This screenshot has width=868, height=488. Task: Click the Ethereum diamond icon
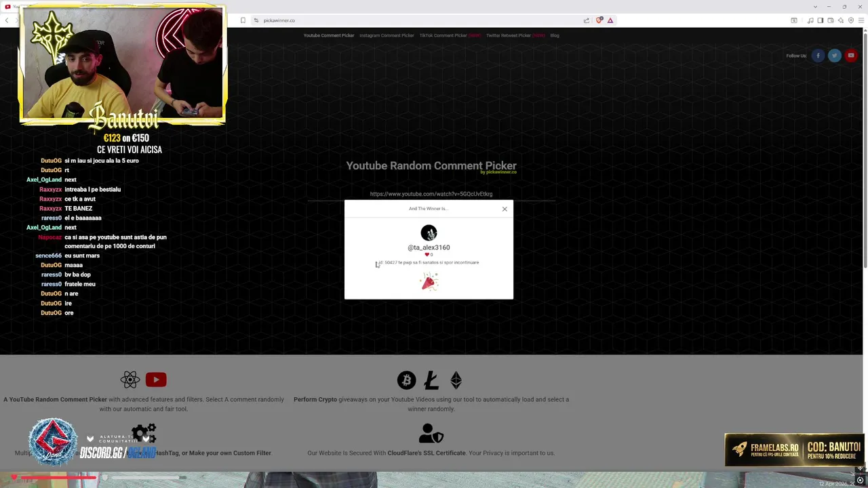click(456, 380)
